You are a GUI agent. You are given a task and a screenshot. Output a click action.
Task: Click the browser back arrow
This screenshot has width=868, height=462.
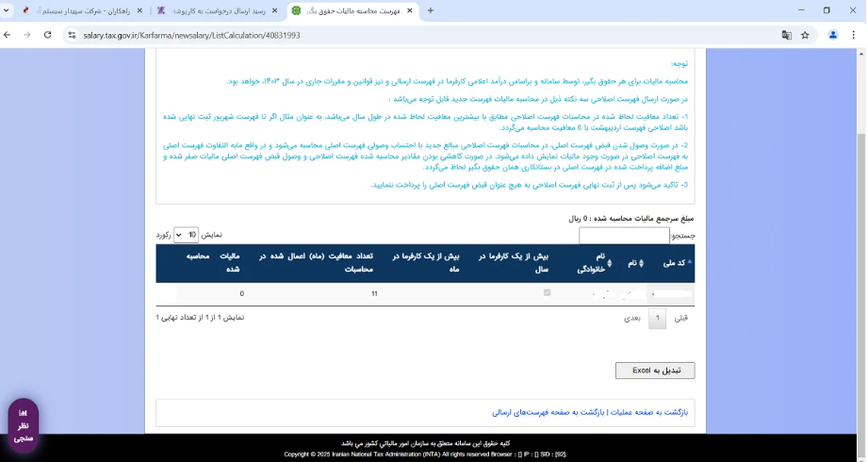click(8, 35)
